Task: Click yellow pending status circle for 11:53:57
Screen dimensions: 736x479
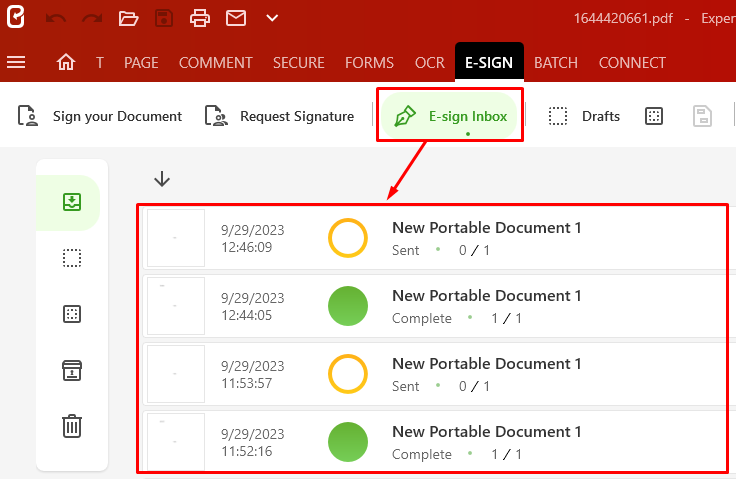Action: 348,374
